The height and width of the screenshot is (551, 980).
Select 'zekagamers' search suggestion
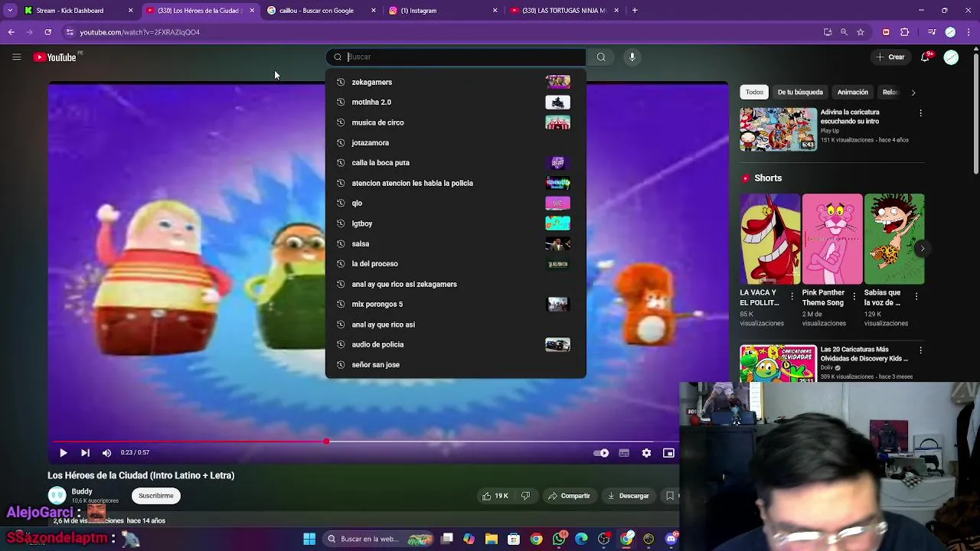click(x=456, y=82)
